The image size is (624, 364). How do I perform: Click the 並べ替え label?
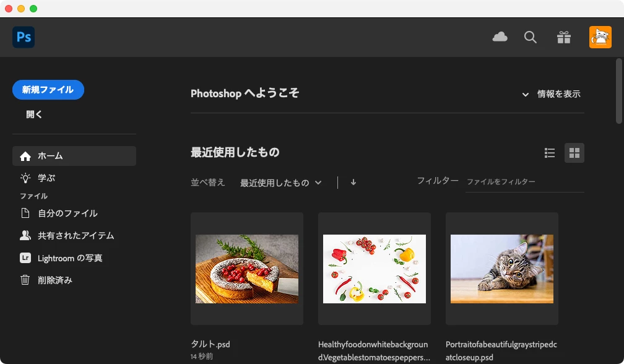pos(208,183)
